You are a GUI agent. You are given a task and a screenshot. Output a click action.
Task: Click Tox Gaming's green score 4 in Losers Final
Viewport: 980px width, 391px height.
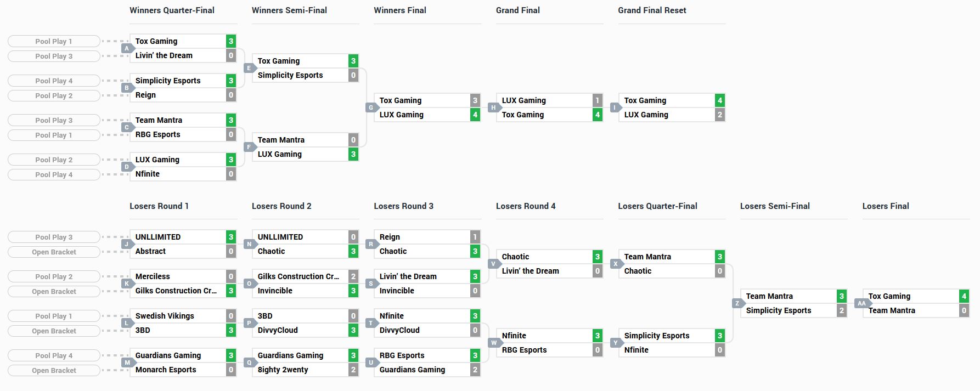[x=964, y=296]
